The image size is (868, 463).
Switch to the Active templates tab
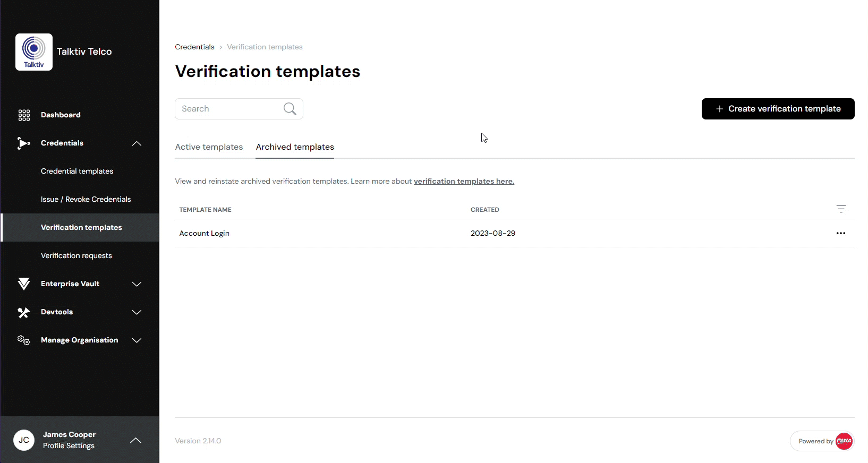pyautogui.click(x=209, y=147)
